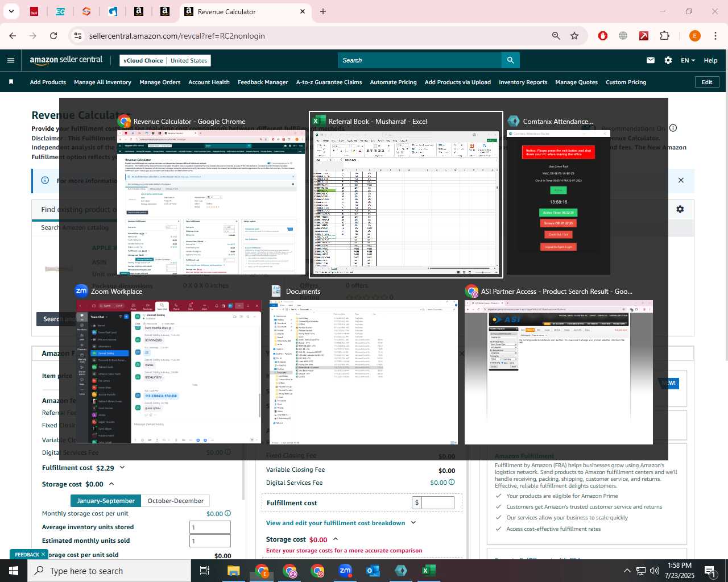Click Help in the Seller Central header

(x=710, y=60)
